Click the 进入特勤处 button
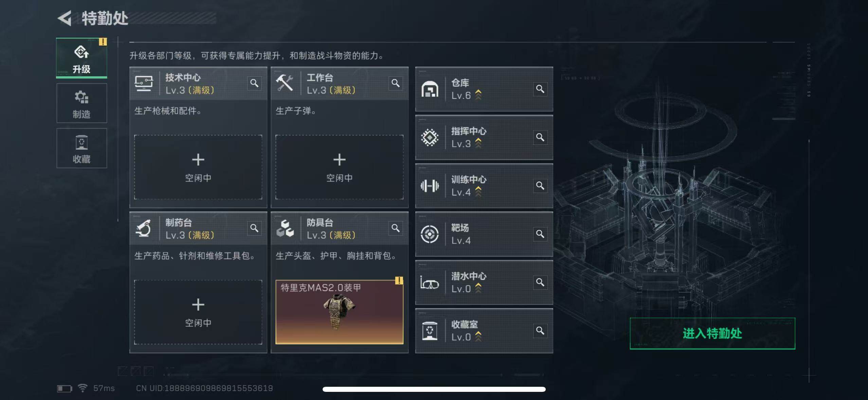The width and height of the screenshot is (868, 400). (712, 333)
